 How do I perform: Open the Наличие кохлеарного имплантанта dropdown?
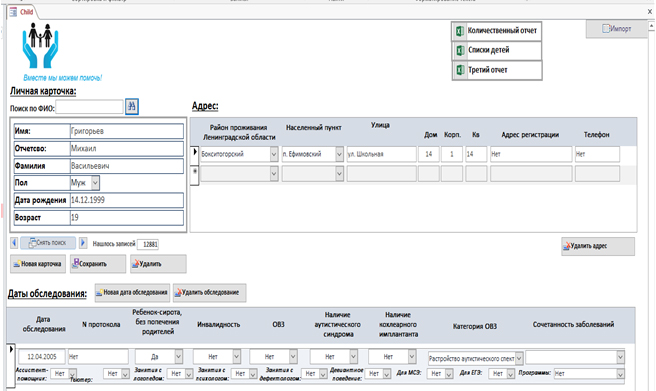pos(412,357)
